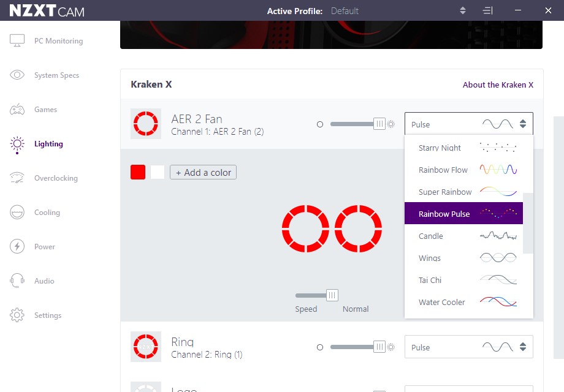Switch to the Games section
Viewport: 564px width, 392px height.
click(x=46, y=110)
